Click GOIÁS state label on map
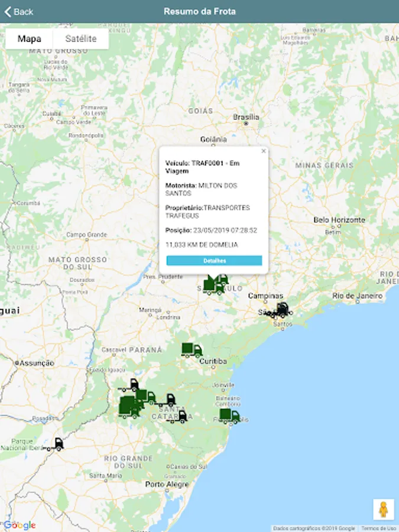This screenshot has width=399, height=532. click(200, 111)
